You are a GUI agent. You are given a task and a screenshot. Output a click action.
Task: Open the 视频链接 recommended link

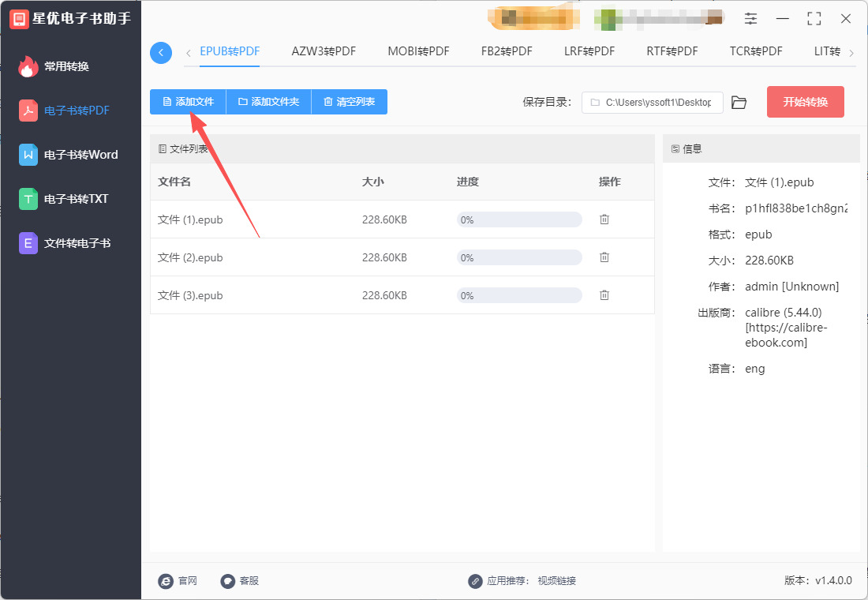[557, 580]
